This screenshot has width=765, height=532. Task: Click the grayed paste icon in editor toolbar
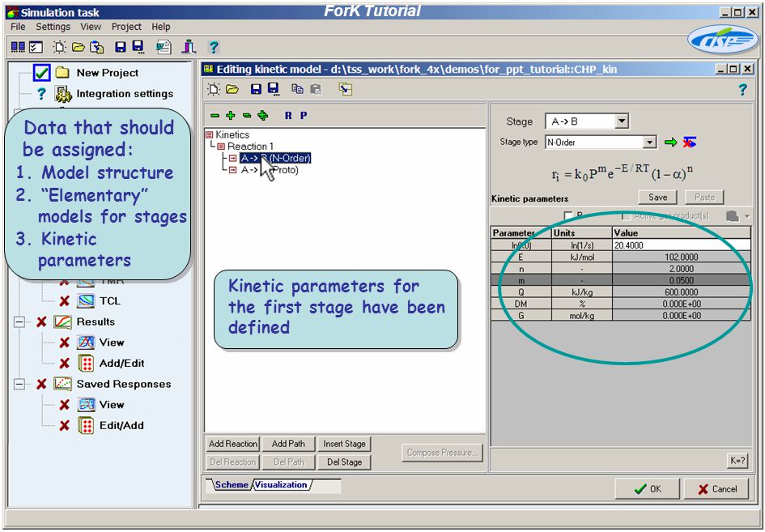pyautogui.click(x=317, y=89)
